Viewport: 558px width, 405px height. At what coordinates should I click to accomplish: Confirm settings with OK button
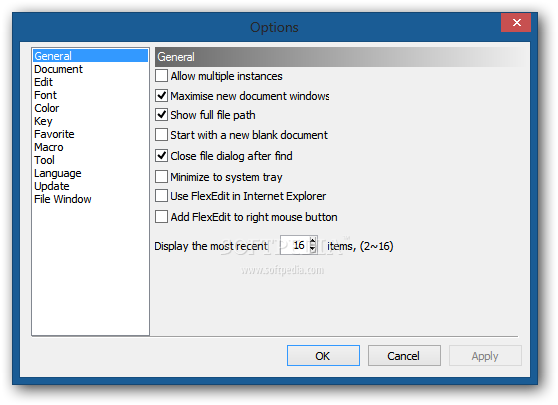(323, 356)
